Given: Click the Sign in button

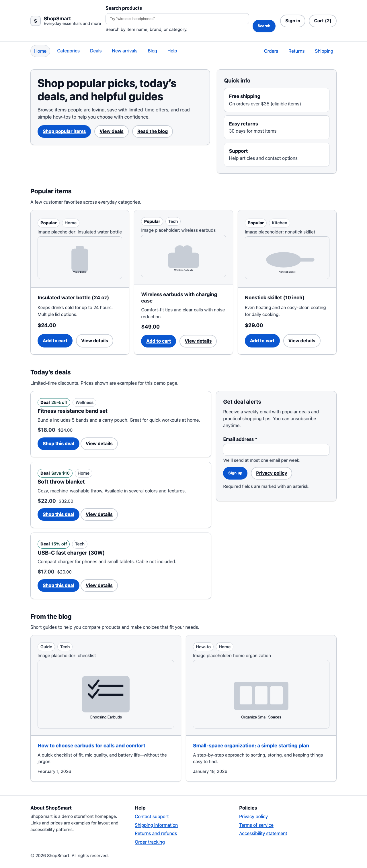Looking at the screenshot, I should (292, 21).
